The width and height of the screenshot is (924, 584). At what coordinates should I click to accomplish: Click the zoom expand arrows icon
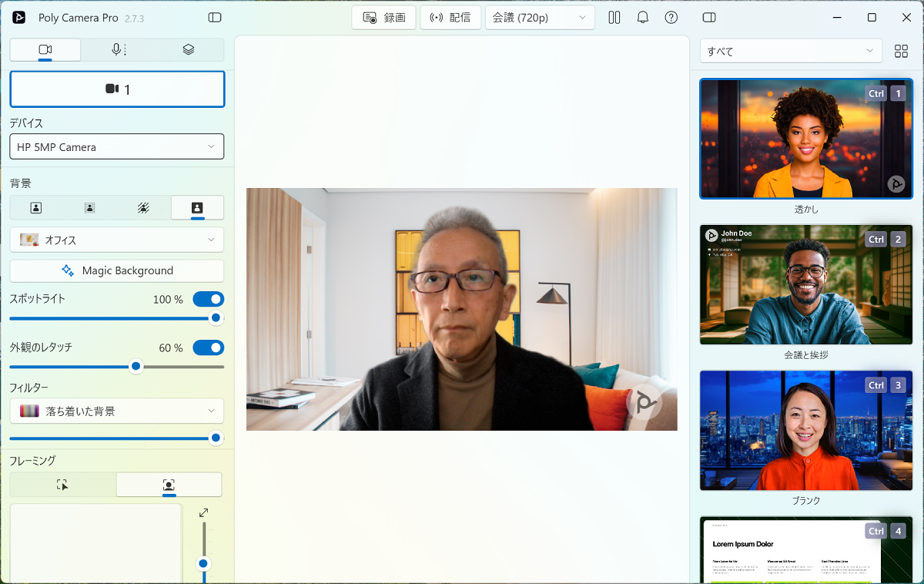tap(203, 513)
